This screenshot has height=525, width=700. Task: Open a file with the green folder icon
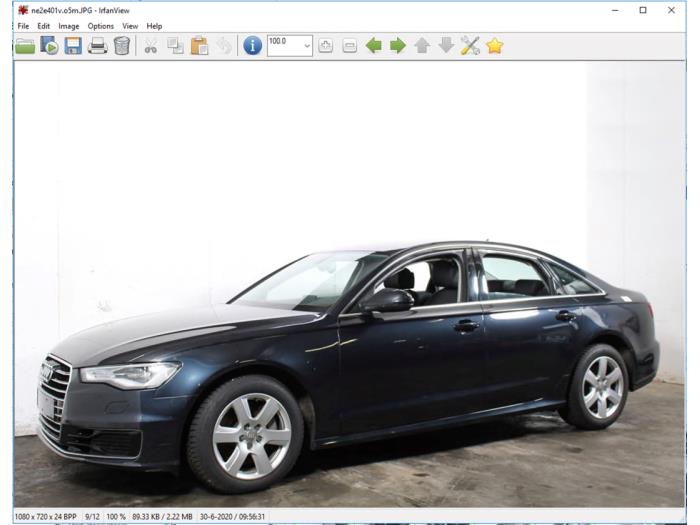point(25,46)
